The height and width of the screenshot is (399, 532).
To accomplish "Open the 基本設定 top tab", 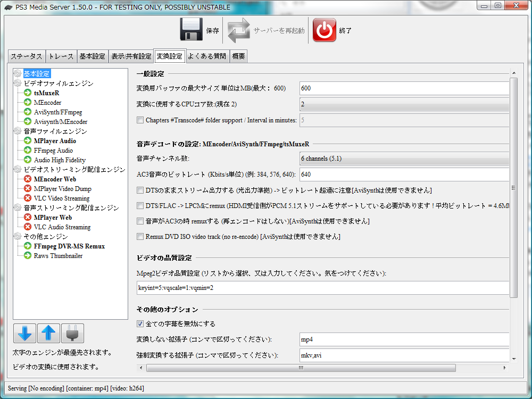I will [x=92, y=56].
